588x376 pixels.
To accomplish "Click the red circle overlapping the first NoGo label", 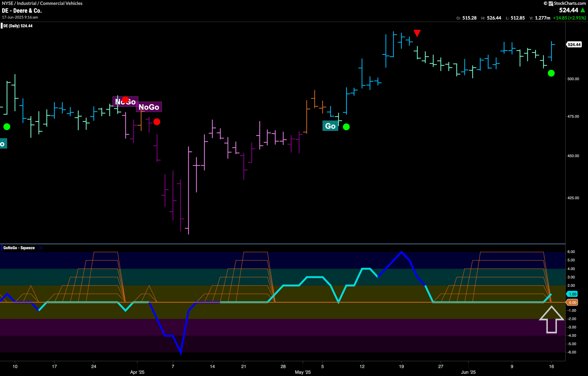I will 125,100.
